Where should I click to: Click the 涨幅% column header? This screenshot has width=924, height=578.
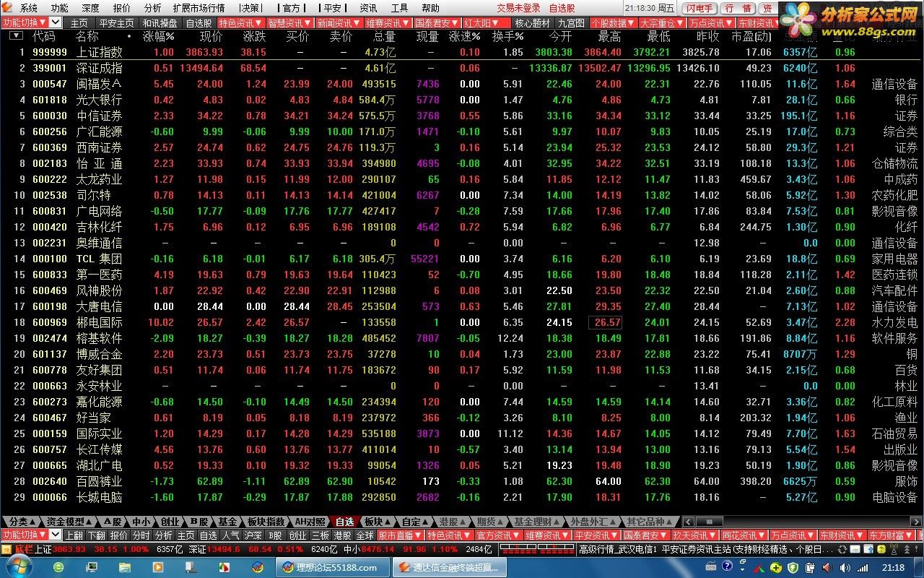[x=159, y=36]
